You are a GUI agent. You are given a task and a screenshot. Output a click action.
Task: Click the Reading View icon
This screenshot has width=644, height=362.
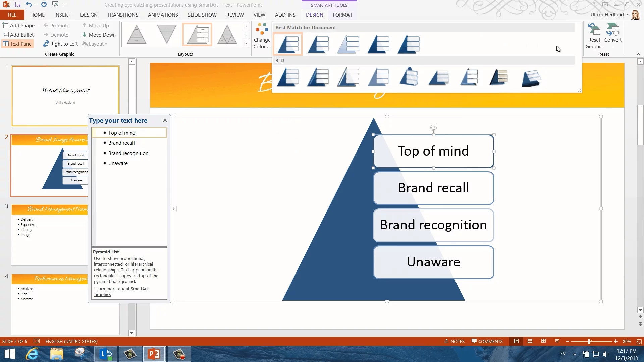point(543,341)
